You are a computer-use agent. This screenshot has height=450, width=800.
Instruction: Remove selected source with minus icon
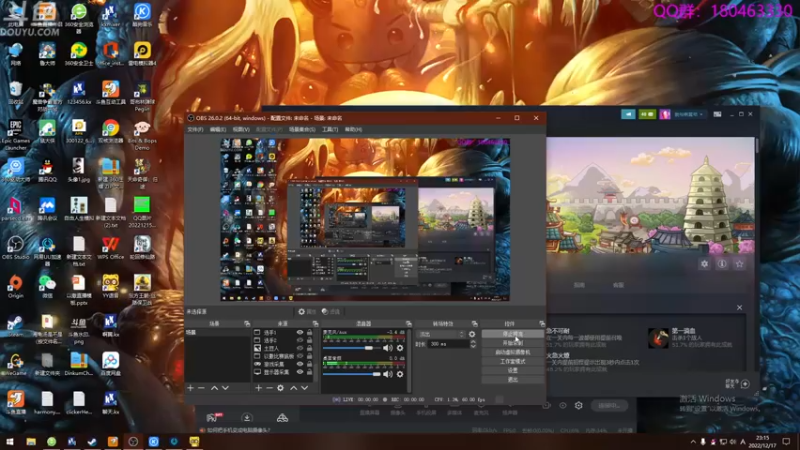pos(269,388)
